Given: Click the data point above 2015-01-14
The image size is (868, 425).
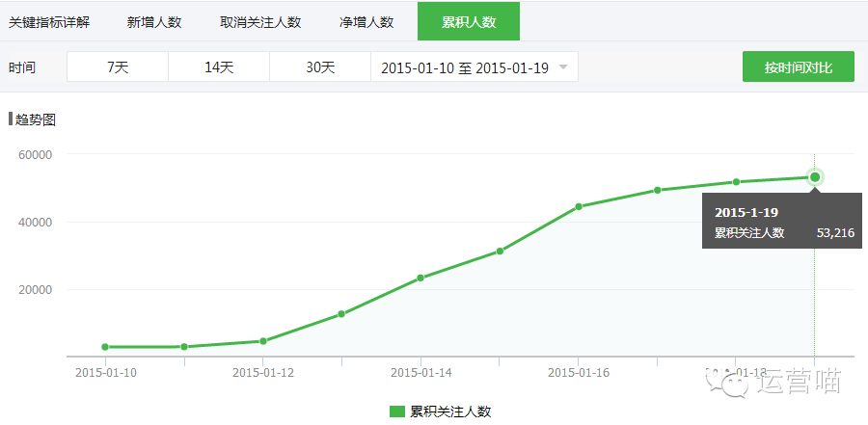Looking at the screenshot, I should pyautogui.click(x=420, y=278).
